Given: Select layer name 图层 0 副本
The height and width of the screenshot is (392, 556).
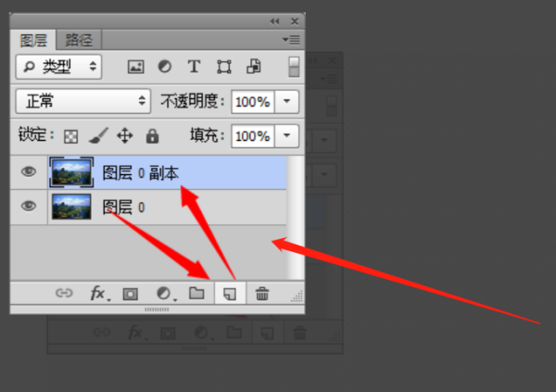Looking at the screenshot, I should [x=141, y=173].
